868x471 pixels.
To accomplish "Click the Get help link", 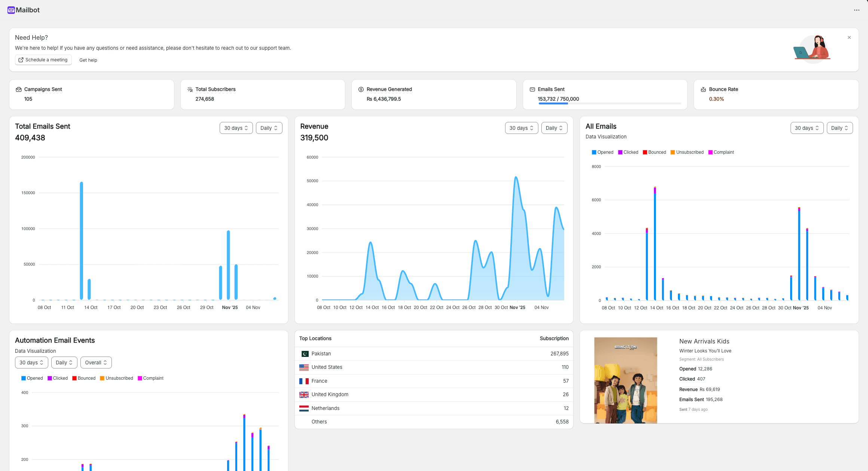I will (88, 60).
